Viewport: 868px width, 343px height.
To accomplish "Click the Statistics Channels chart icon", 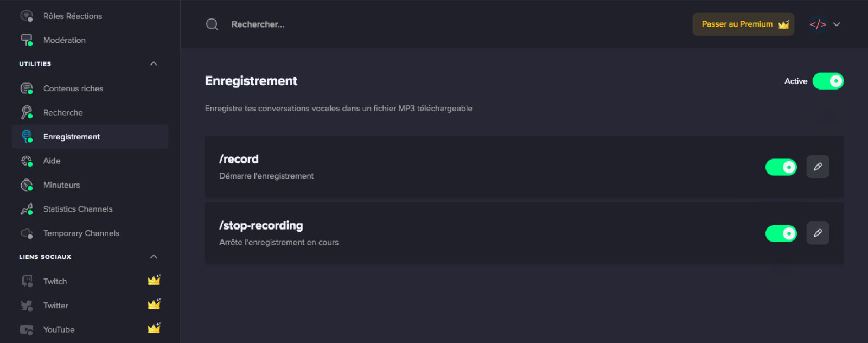I will (x=27, y=209).
